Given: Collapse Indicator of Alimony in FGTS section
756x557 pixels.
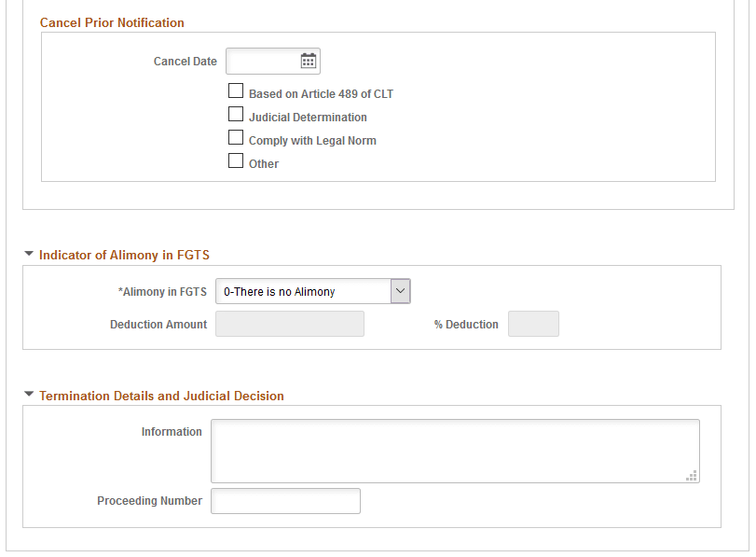Looking at the screenshot, I should 29,254.
